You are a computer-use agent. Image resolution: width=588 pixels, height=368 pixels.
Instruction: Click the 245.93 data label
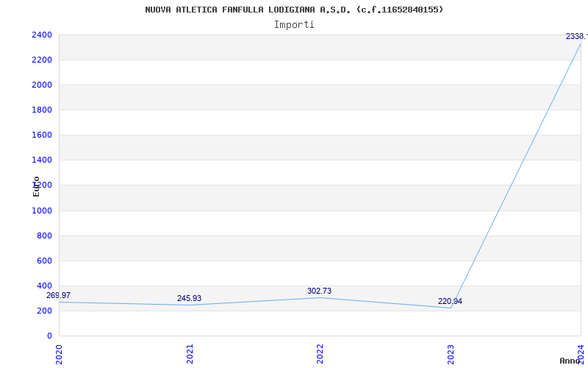coord(189,298)
